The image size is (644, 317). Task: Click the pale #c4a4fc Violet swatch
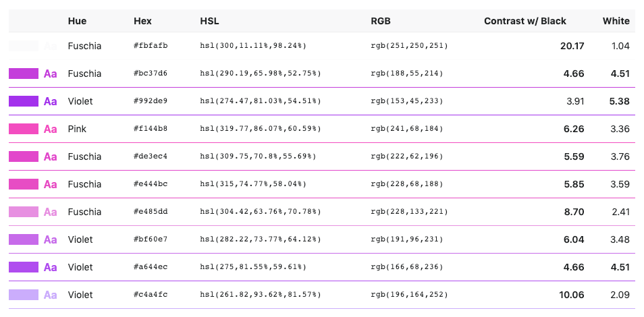point(24,295)
